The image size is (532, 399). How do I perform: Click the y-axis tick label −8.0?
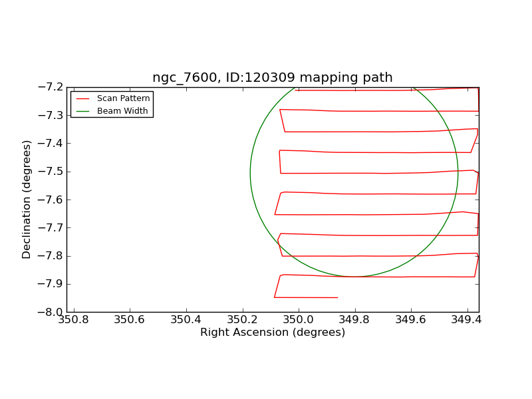click(x=51, y=312)
